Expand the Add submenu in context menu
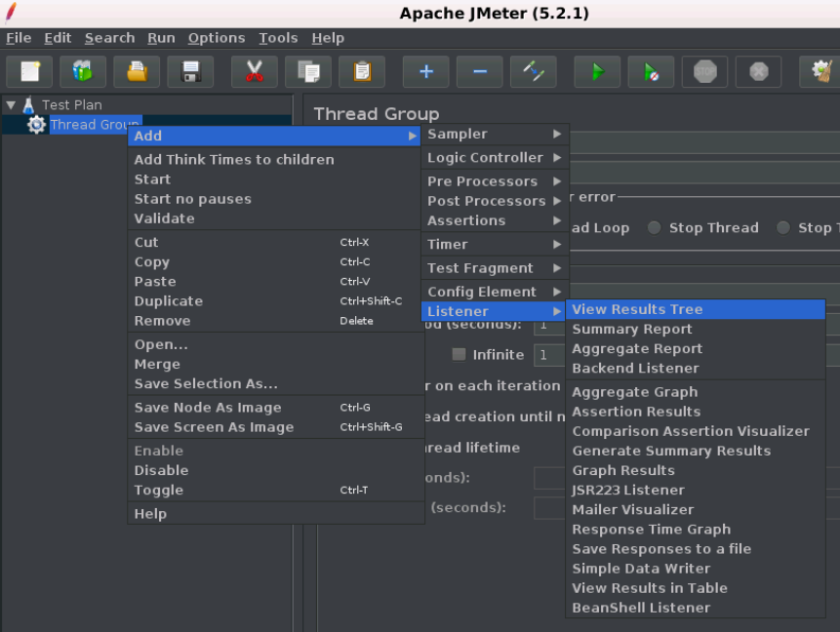This screenshot has height=632, width=840. pos(274,136)
